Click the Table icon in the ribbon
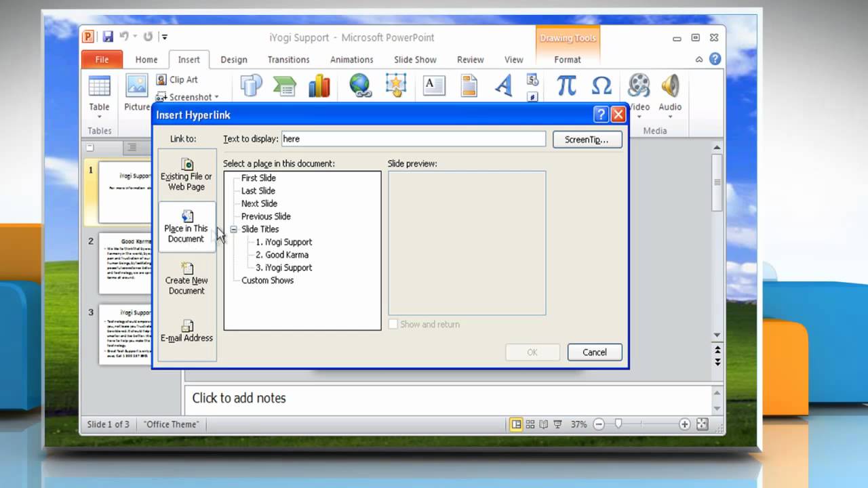This screenshot has width=868, height=488. pyautogui.click(x=99, y=86)
